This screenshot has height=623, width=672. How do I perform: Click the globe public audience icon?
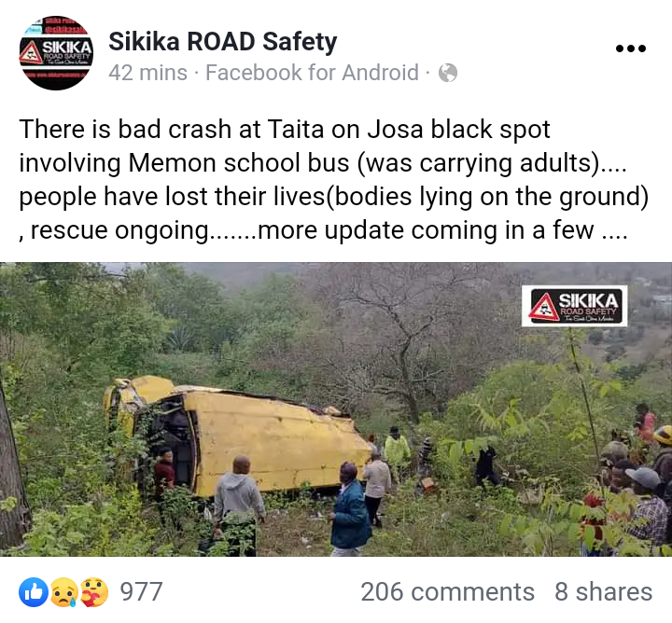tap(448, 73)
